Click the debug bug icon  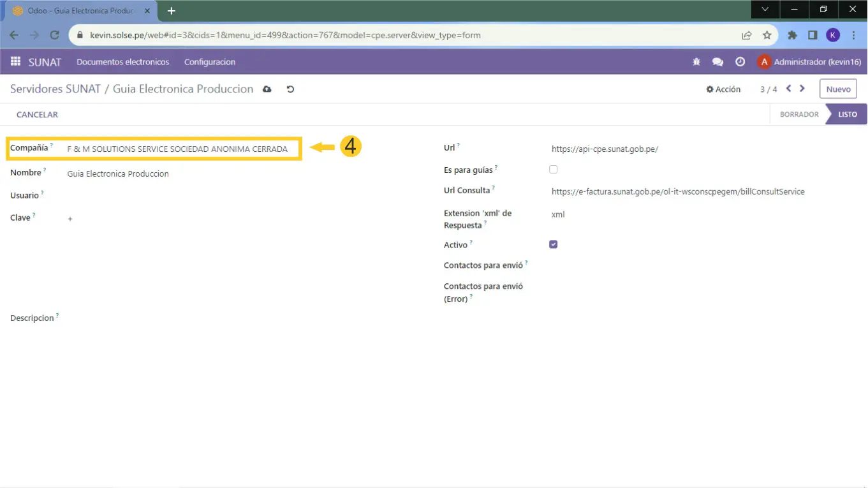696,62
